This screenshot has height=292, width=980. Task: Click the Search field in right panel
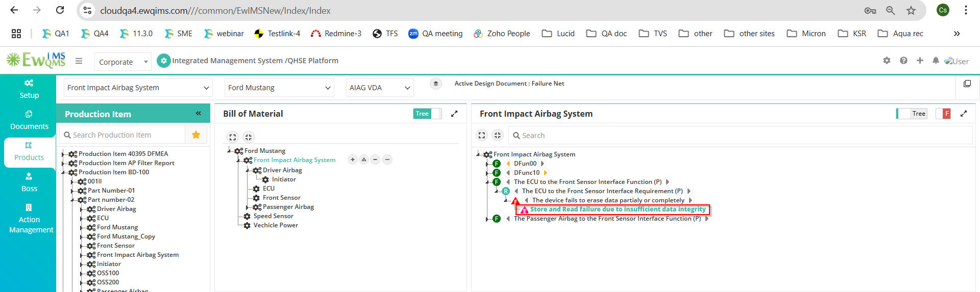740,135
